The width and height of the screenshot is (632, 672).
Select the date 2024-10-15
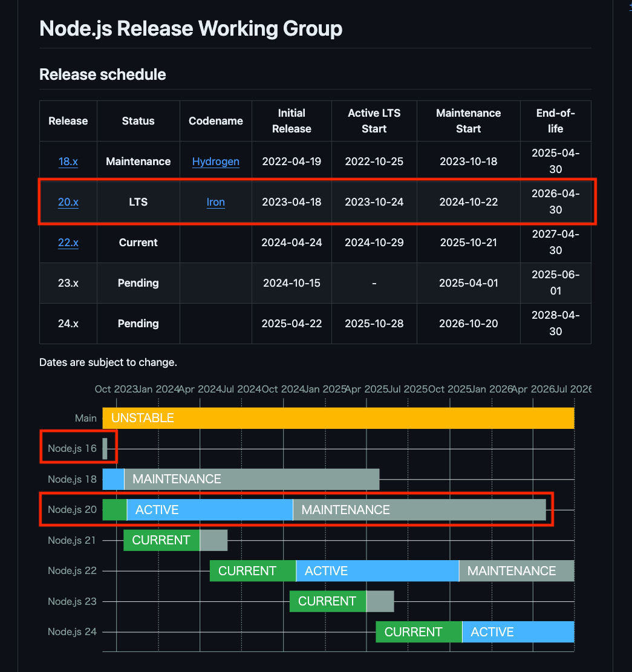[x=292, y=283]
